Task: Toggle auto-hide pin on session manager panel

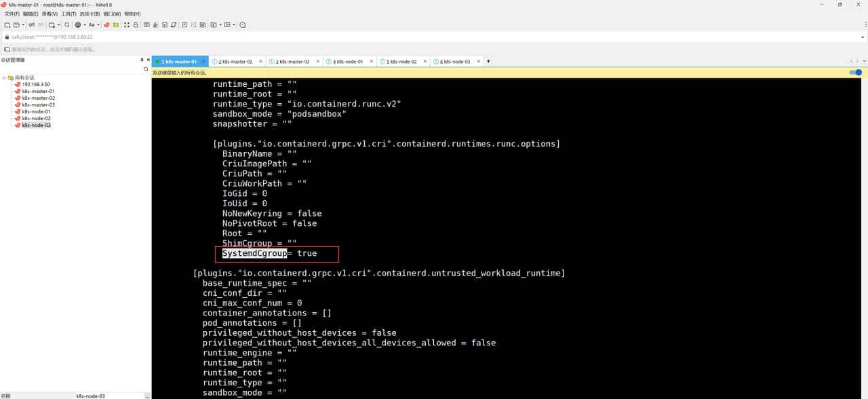Action: [x=141, y=60]
